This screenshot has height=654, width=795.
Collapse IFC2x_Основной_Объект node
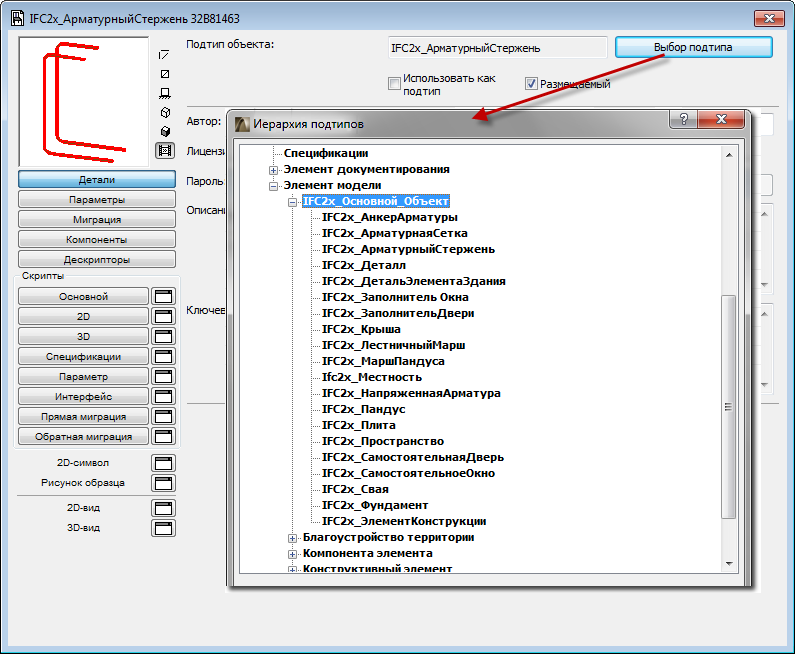293,202
